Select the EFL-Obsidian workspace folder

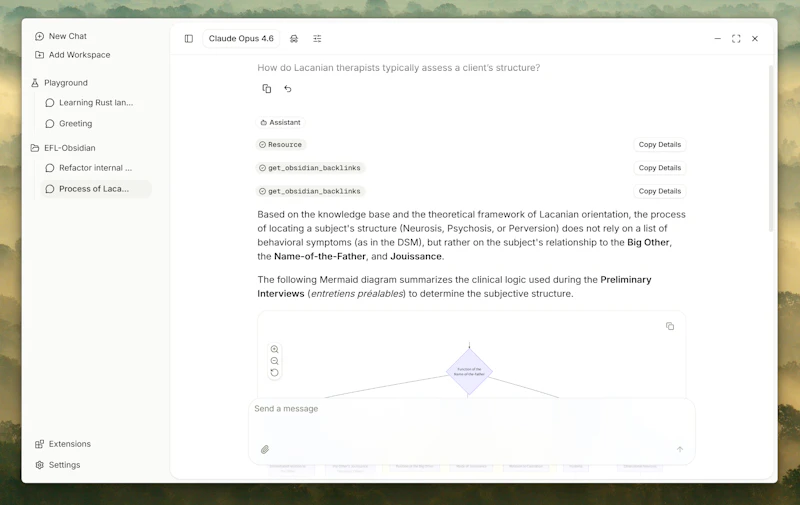(x=63, y=148)
